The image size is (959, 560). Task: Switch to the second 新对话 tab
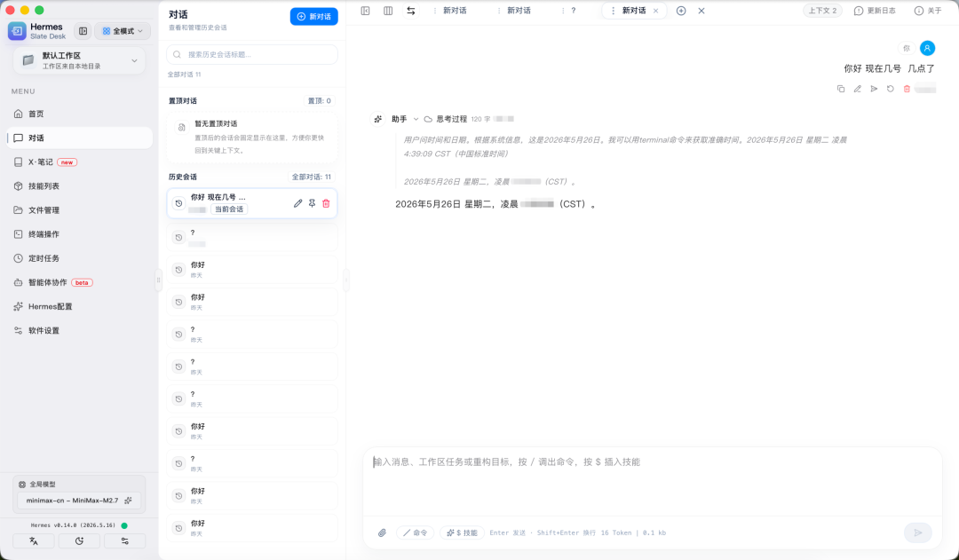[x=519, y=11]
